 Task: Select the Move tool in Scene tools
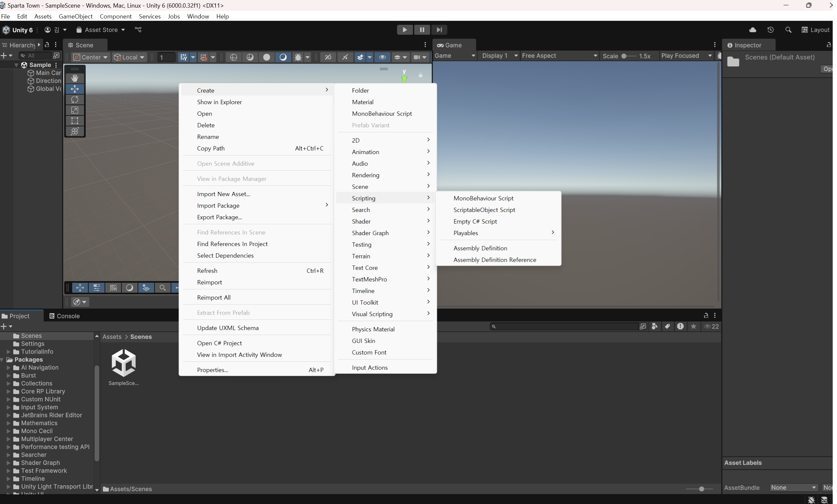point(75,89)
